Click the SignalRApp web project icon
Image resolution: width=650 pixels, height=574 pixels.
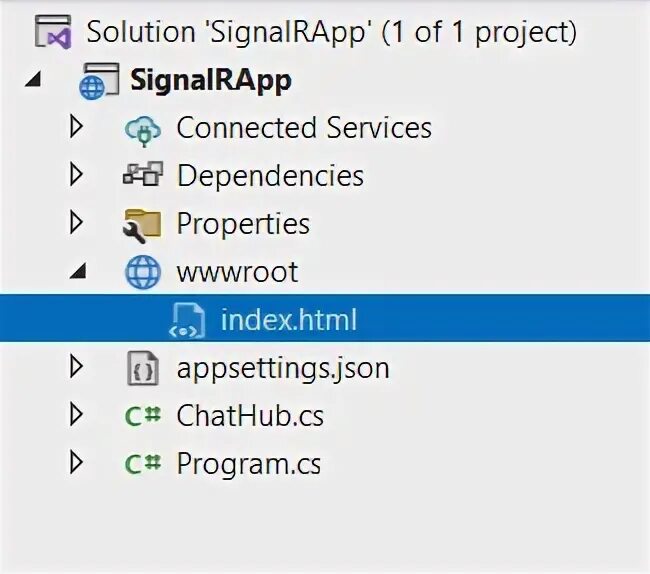click(x=93, y=81)
